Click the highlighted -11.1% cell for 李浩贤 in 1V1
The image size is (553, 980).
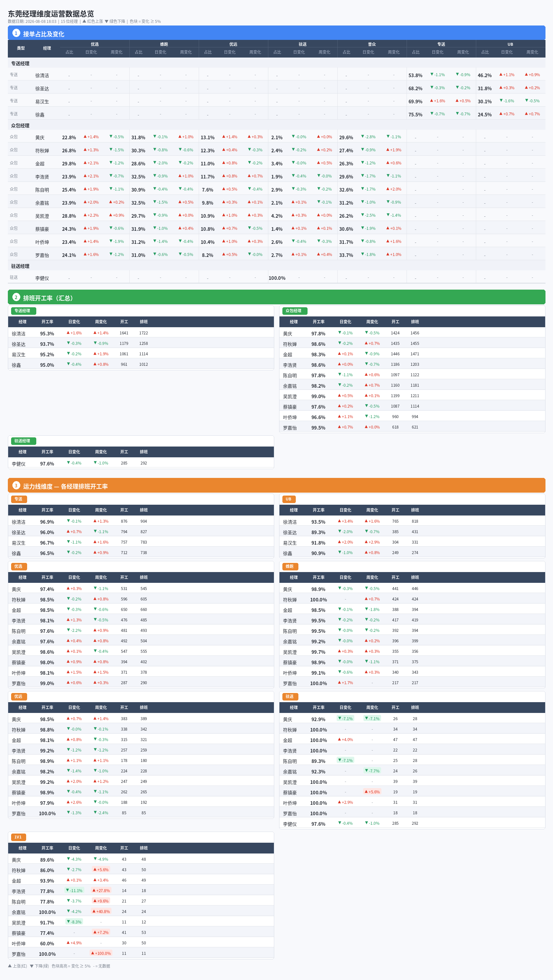[74, 890]
